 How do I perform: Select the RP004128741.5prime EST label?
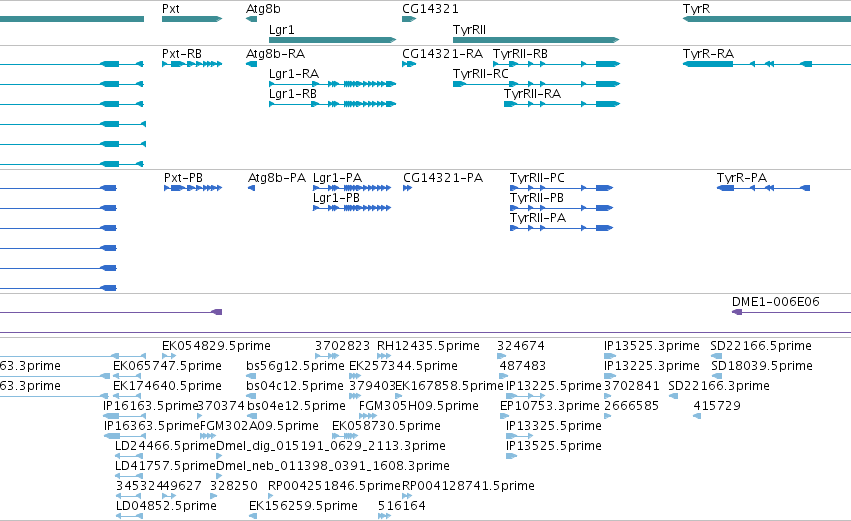[468, 486]
